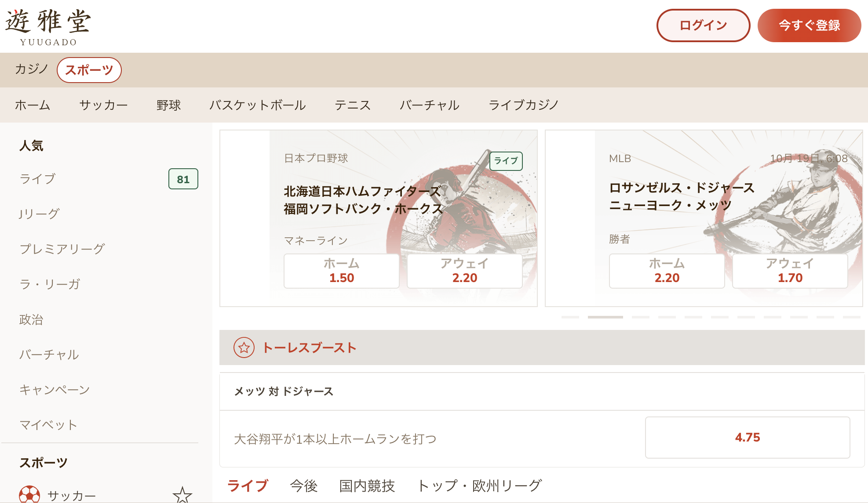Switch to the トップ・欧州リーグ tab

click(479, 486)
